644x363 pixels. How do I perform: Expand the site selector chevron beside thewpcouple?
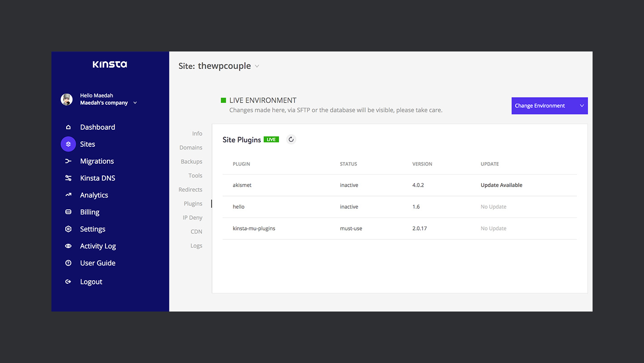pos(257,66)
